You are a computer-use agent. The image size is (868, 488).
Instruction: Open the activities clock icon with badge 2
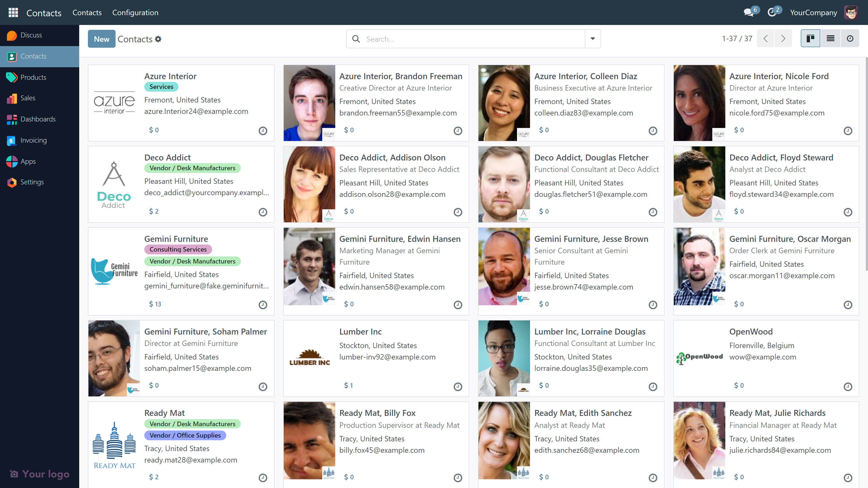772,12
